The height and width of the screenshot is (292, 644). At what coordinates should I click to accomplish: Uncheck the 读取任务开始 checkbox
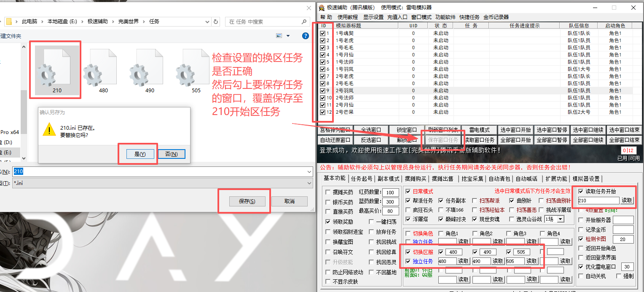pyautogui.click(x=581, y=191)
